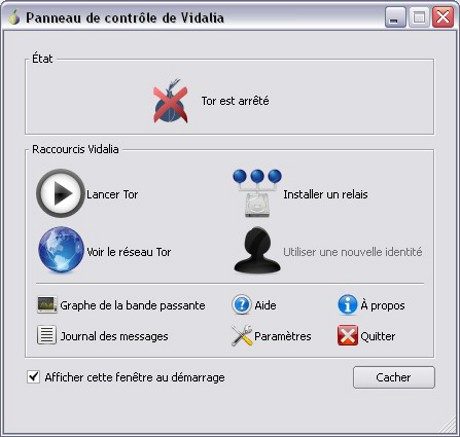Open the Tor network globe icon
This screenshot has height=437, width=460.
tap(61, 249)
